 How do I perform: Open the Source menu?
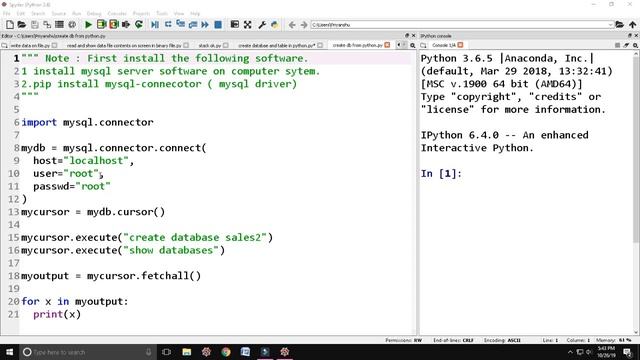pos(58,13)
